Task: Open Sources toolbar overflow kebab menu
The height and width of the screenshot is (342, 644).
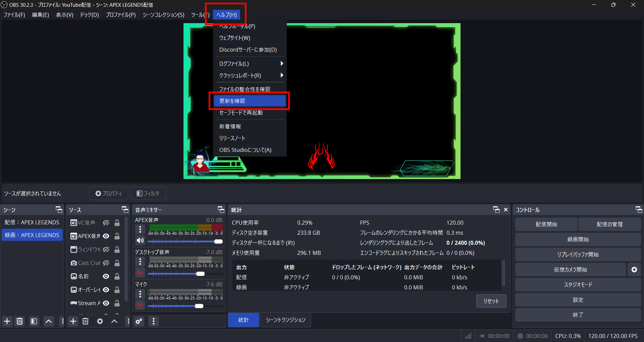Action: pos(128,321)
